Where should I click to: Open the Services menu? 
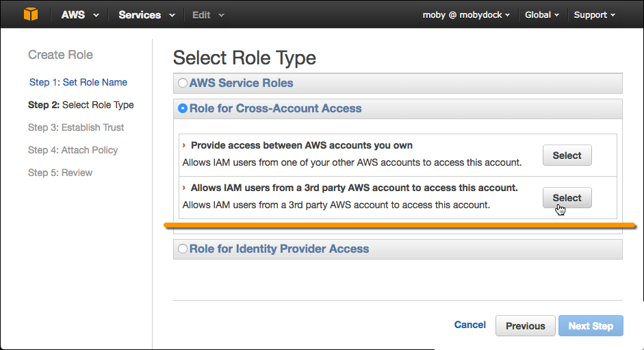(146, 15)
